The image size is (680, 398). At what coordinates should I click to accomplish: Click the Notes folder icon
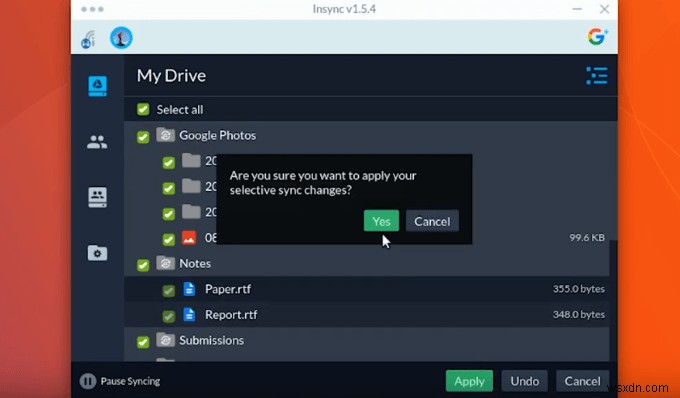(x=165, y=263)
